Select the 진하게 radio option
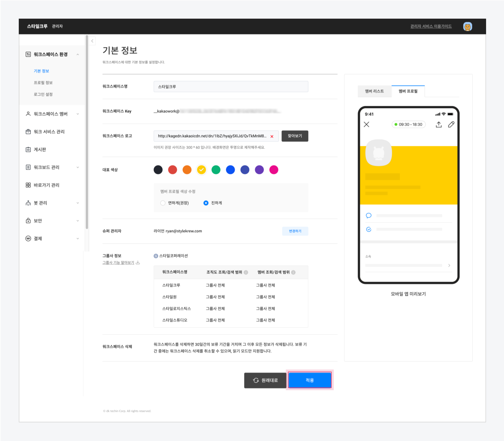Viewport: 504px width, 441px height. tap(206, 203)
